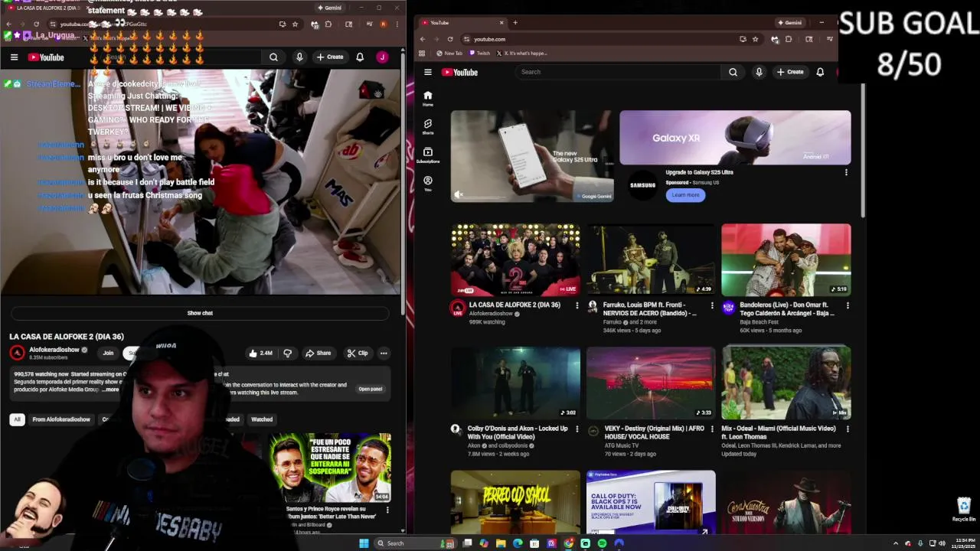This screenshot has width=980, height=551.
Task: Open Santos y Prince Royce video thumbnail
Action: coord(331,468)
